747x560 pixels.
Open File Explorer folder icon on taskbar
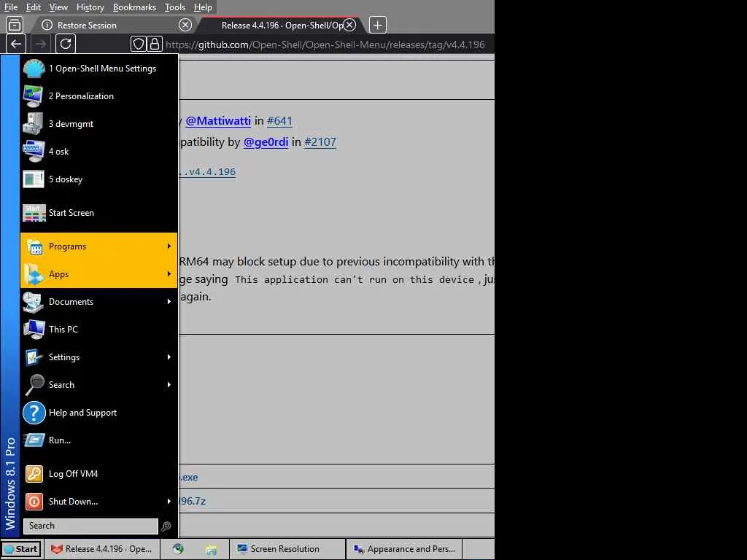[x=211, y=550]
